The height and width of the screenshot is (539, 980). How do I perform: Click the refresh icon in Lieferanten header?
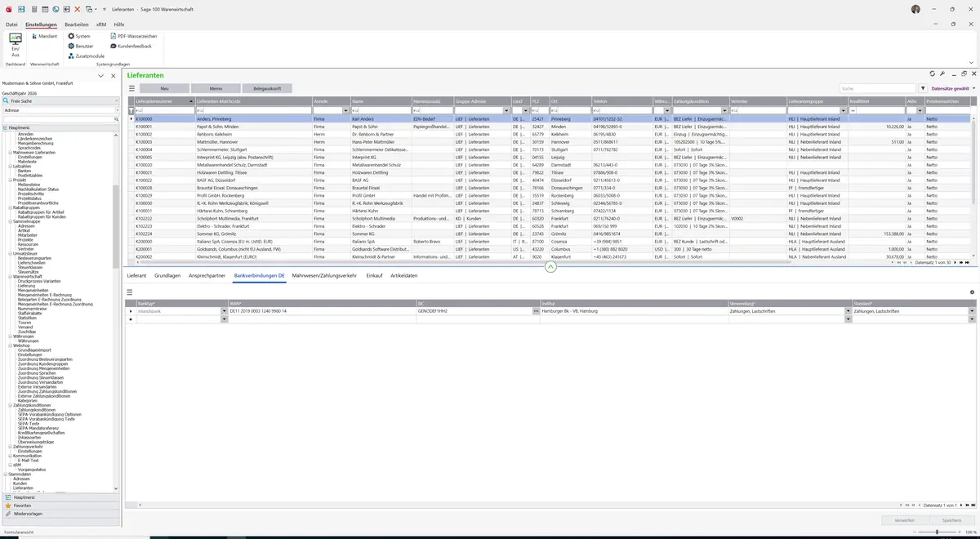(933, 73)
